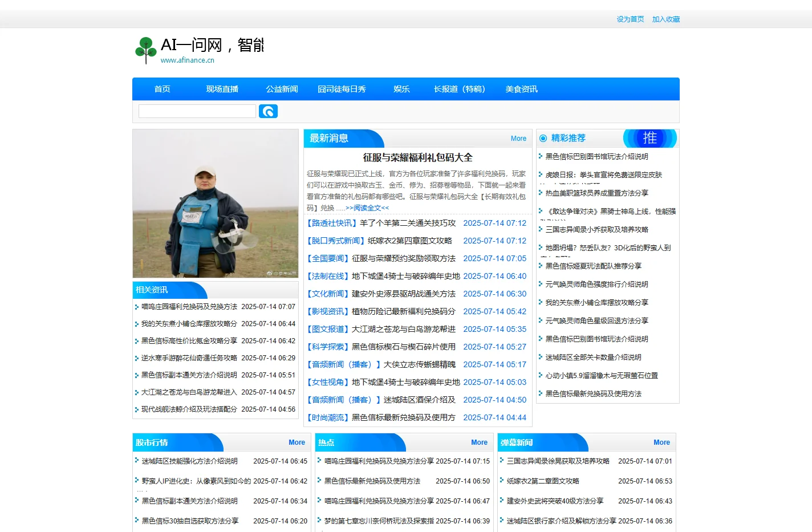Click the green tree site logo
This screenshot has width=812, height=532.
click(x=146, y=50)
